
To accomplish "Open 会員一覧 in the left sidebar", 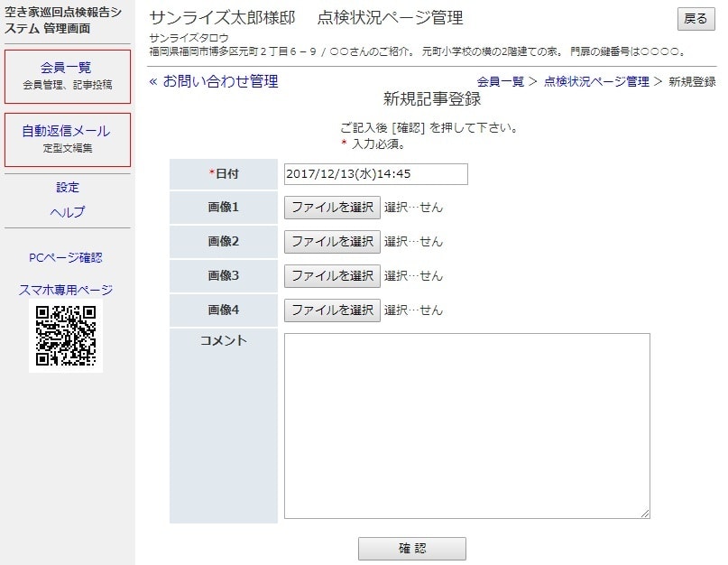I will 67,76.
